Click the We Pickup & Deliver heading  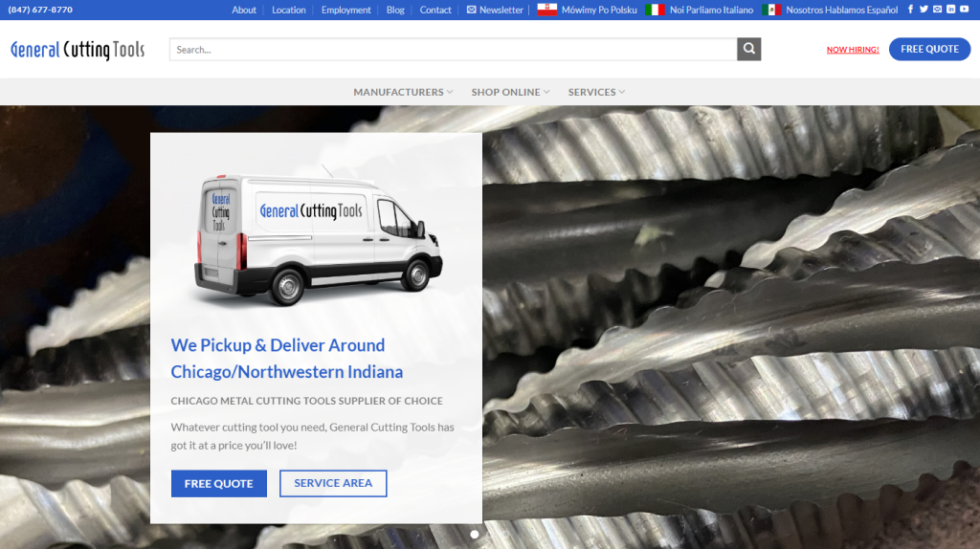pos(287,359)
